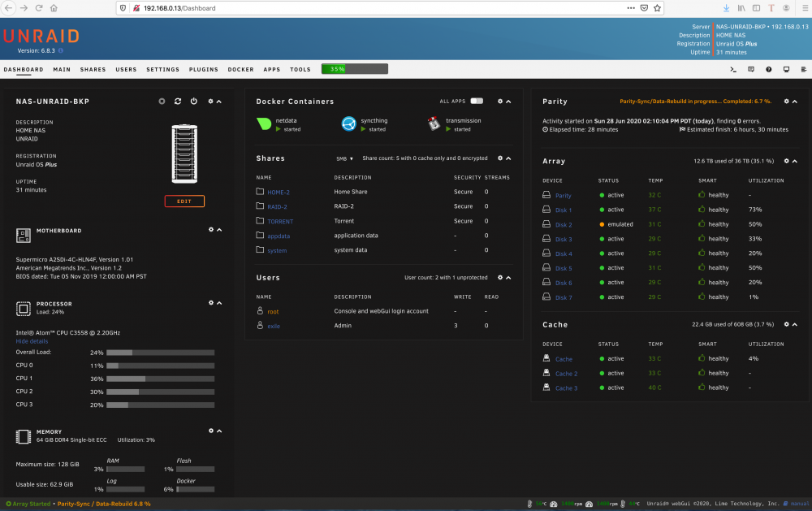The image size is (812, 511).
Task: Open the SMB protocol dropdown in Shares
Action: pyautogui.click(x=344, y=158)
